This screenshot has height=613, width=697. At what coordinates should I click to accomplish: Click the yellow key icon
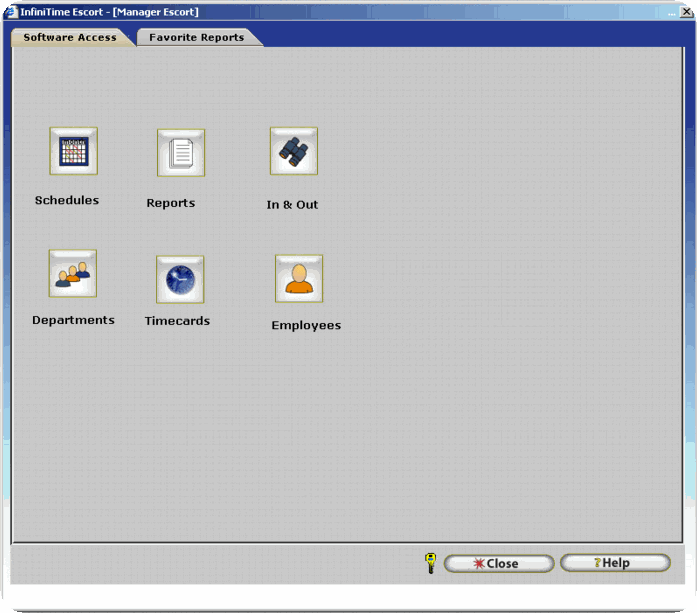point(430,563)
